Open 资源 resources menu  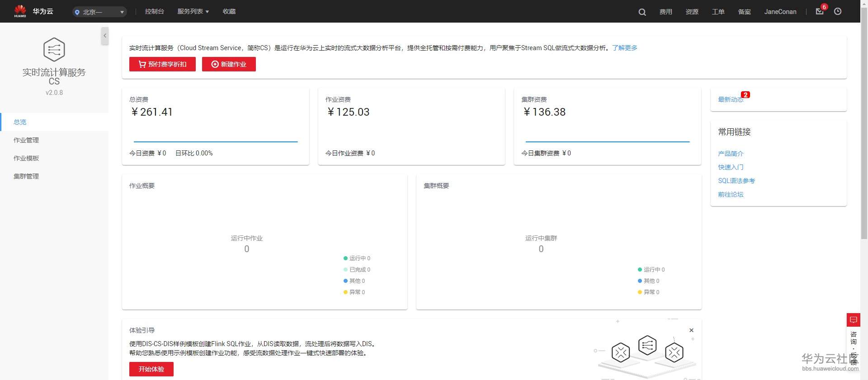(692, 12)
